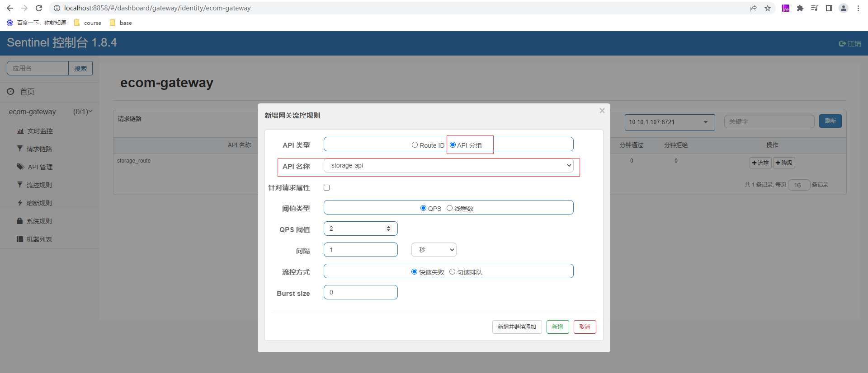Open the 秒 interval unit dropdown

(x=434, y=250)
